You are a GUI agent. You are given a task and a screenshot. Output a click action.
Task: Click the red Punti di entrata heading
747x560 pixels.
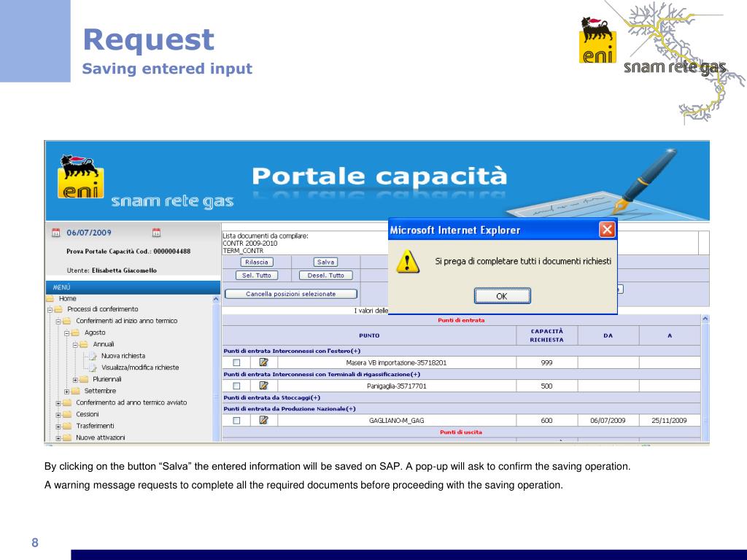pos(461,321)
